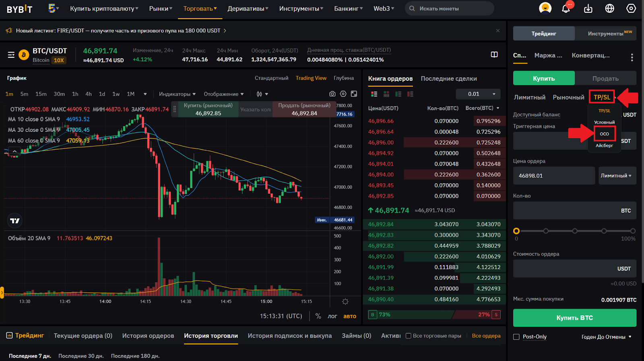Switch chart to Depth view
This screenshot has width=644, height=361.
344,78
